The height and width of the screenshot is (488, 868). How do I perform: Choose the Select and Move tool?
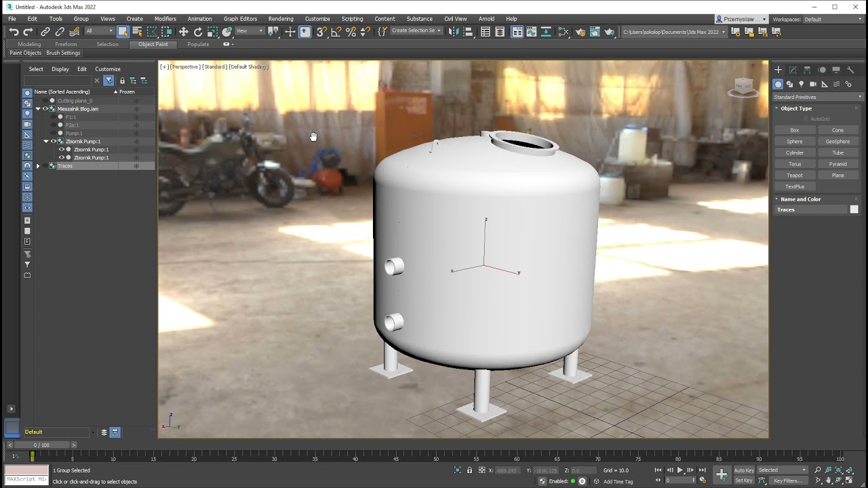pyautogui.click(x=184, y=32)
